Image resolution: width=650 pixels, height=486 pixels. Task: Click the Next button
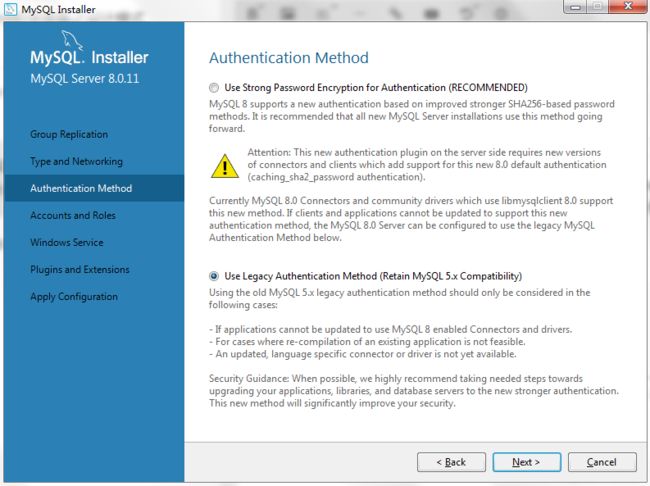pyautogui.click(x=526, y=462)
